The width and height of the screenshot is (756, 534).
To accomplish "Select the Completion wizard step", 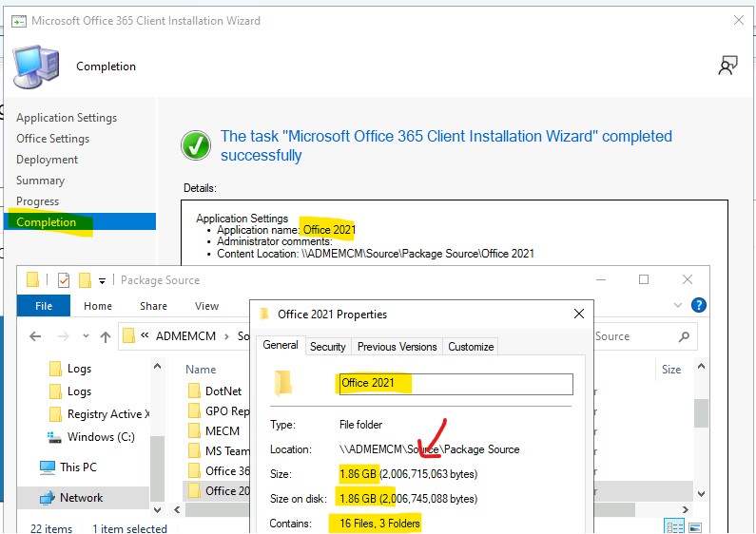I will (80, 221).
